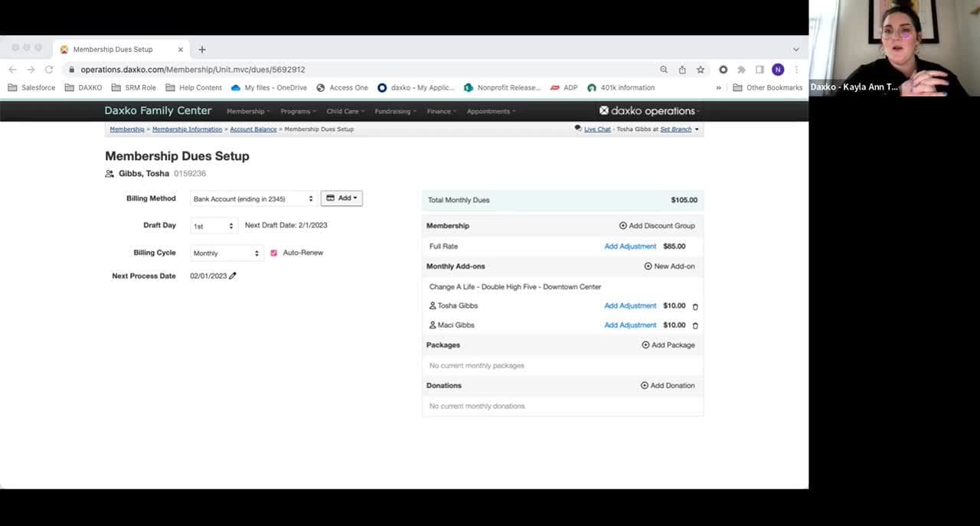Open the Billing Method dropdown

click(x=253, y=199)
